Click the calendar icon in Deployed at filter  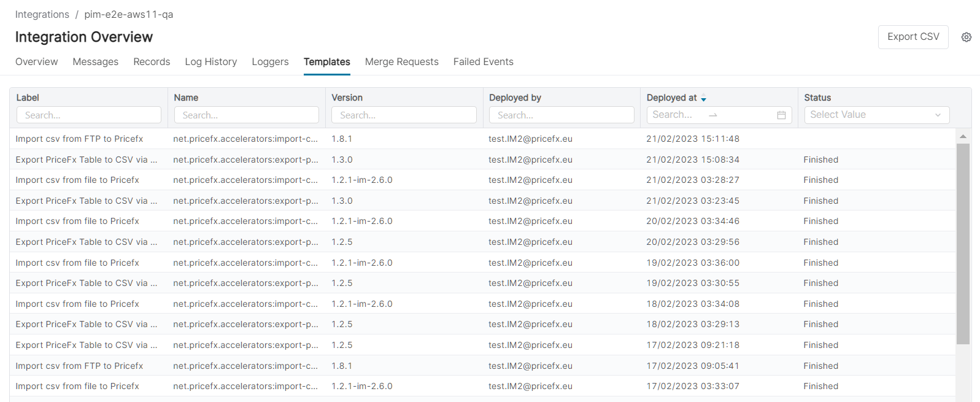pyautogui.click(x=781, y=115)
